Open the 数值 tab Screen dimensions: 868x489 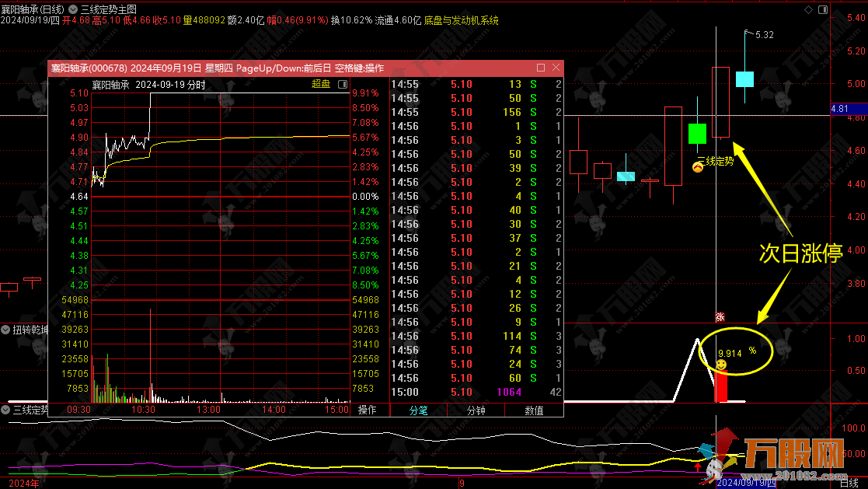pos(534,410)
